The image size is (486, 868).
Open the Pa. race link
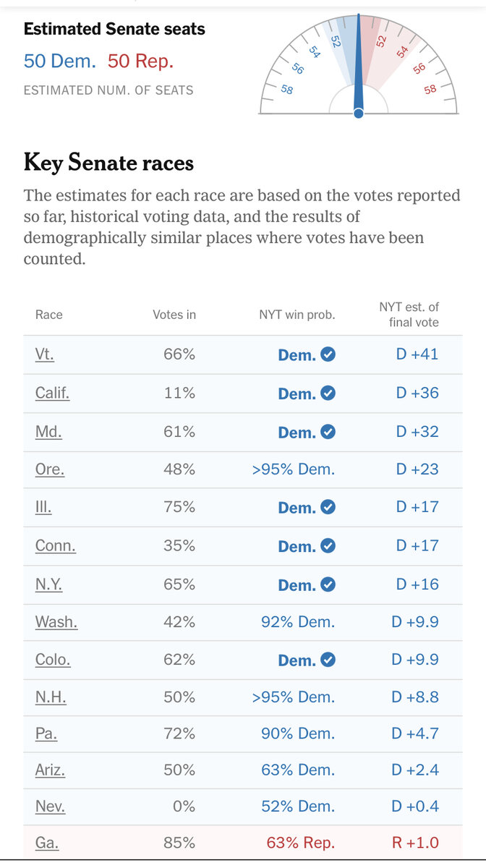click(46, 733)
